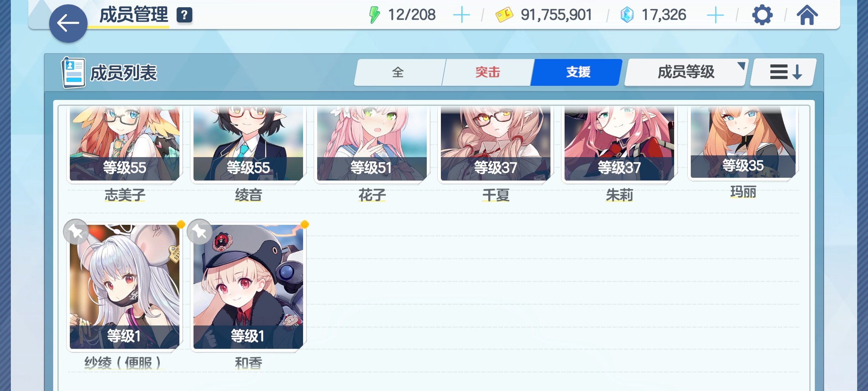Screen dimensions: 868x391
Task: Add gems with plus beside 17,326
Action: click(715, 15)
